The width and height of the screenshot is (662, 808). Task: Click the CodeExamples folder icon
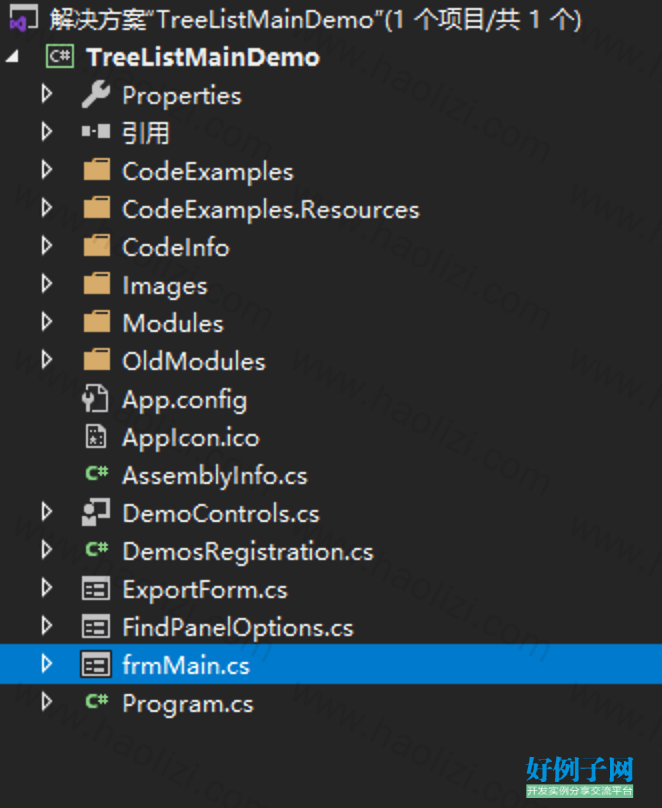click(x=97, y=170)
